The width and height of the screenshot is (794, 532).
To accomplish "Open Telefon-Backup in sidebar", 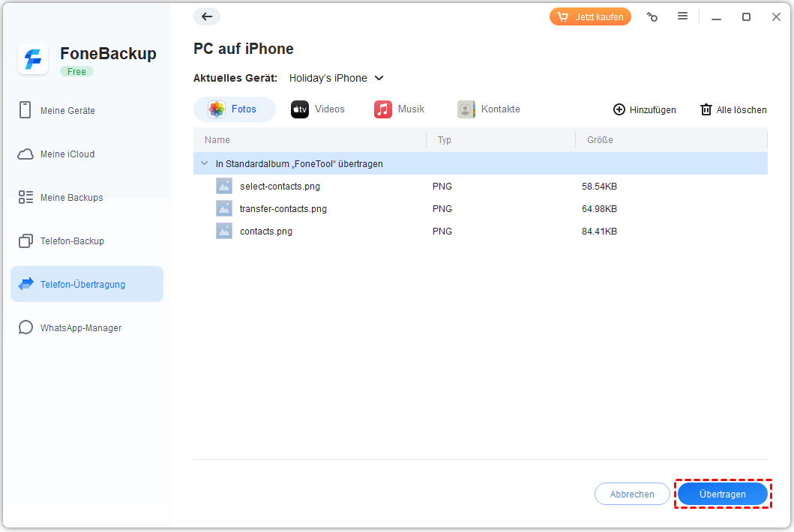I will click(x=86, y=241).
